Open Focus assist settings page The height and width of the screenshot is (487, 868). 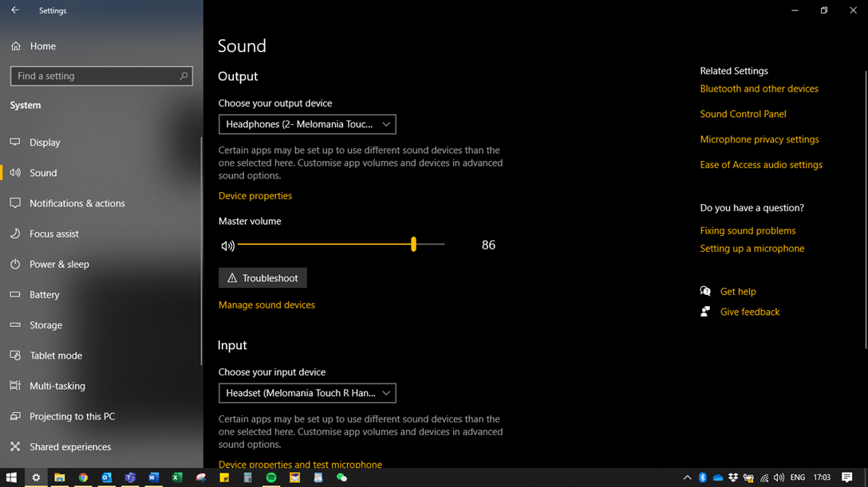tap(54, 234)
